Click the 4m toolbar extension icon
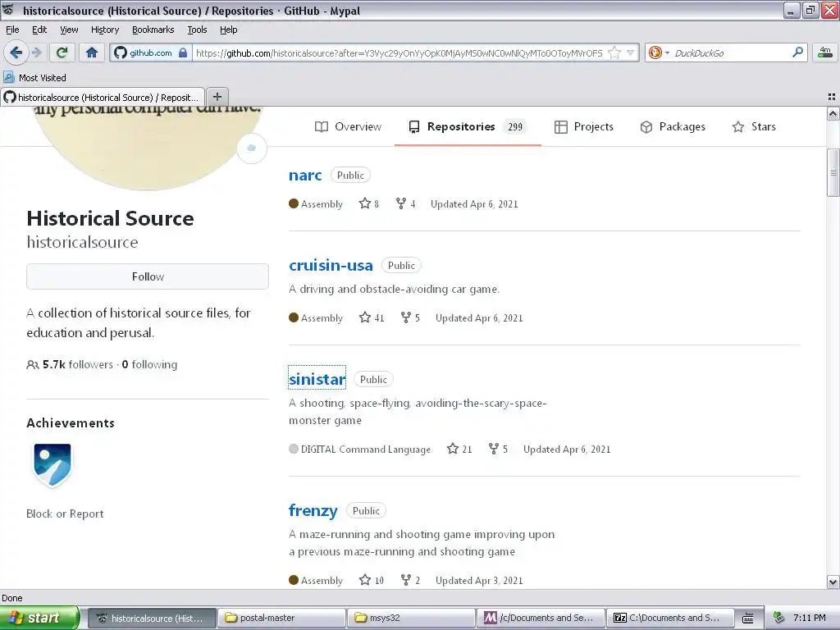 pos(825,52)
